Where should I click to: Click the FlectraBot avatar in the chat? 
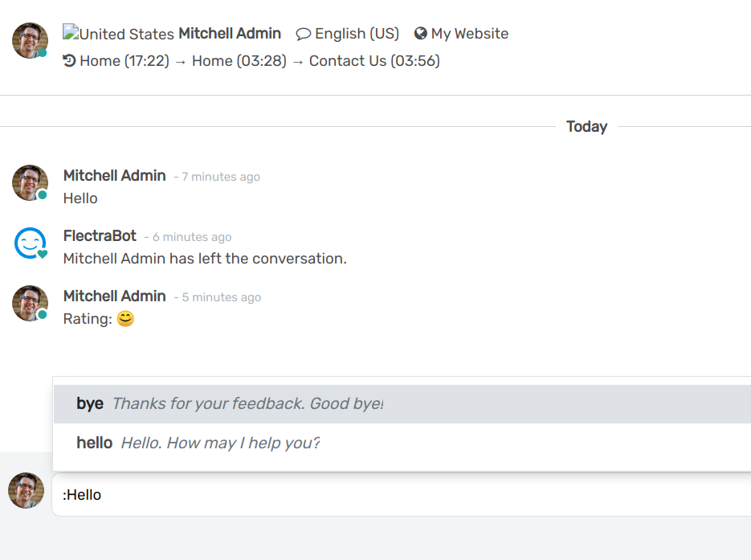pyautogui.click(x=30, y=243)
